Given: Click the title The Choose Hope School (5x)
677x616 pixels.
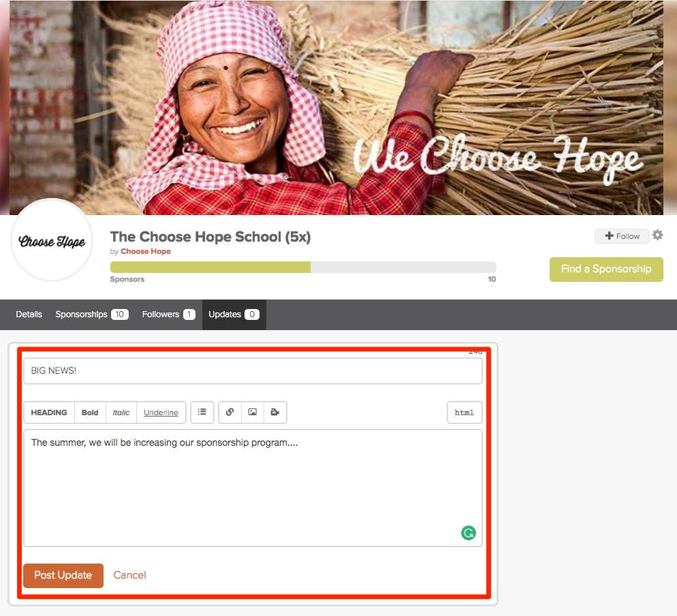Looking at the screenshot, I should [210, 237].
